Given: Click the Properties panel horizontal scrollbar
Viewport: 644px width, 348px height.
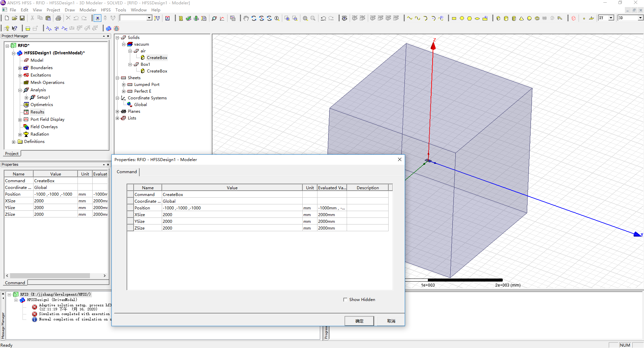Looking at the screenshot, I should tap(50, 276).
